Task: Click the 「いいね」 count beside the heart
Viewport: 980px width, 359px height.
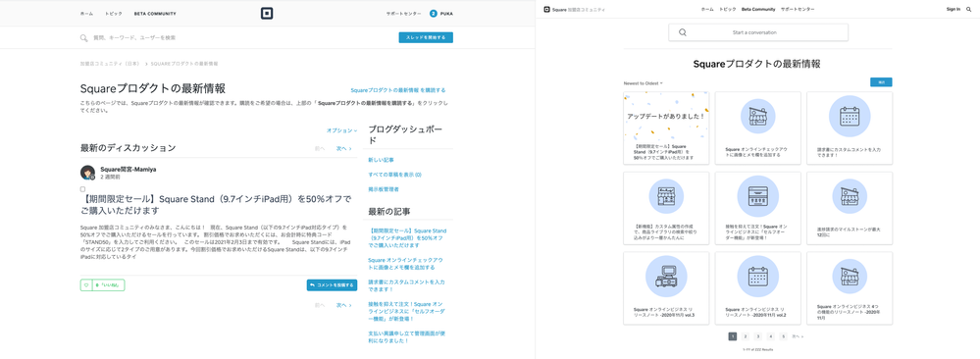Action: [108, 285]
